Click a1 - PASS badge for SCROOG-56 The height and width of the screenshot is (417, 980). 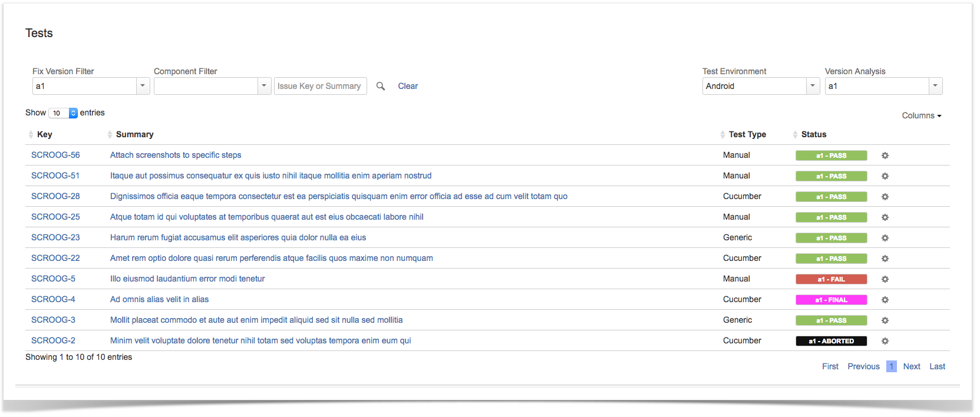click(x=831, y=155)
